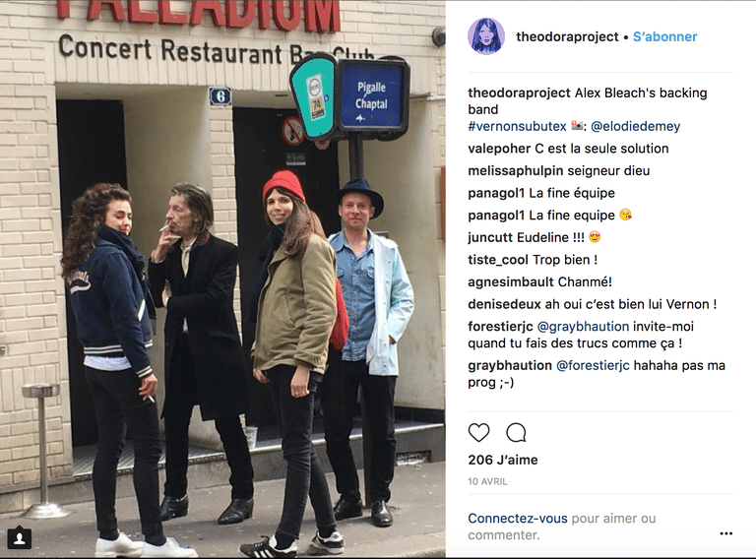This screenshot has width=756, height=559.
Task: View the 206 J'aime likes list
Action: pos(503,460)
